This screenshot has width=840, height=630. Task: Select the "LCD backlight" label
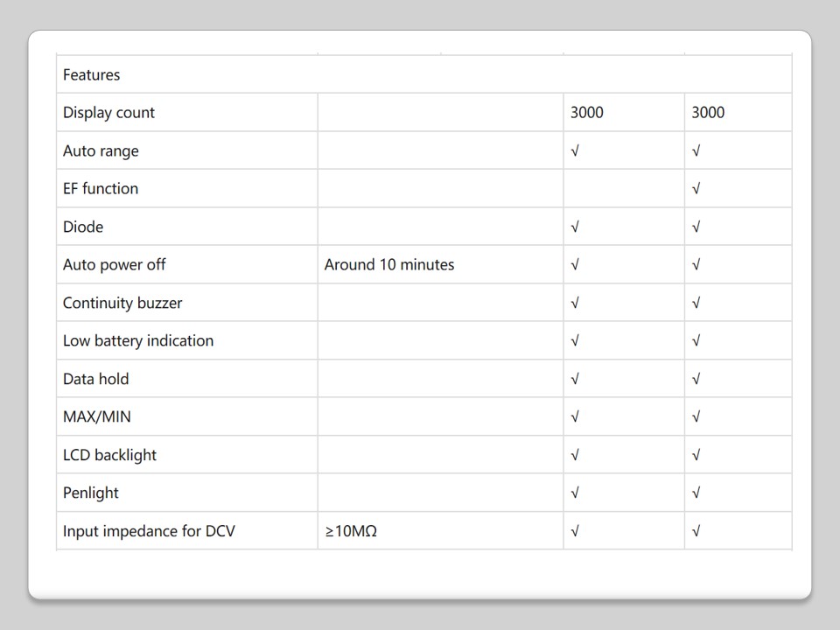pos(109,456)
